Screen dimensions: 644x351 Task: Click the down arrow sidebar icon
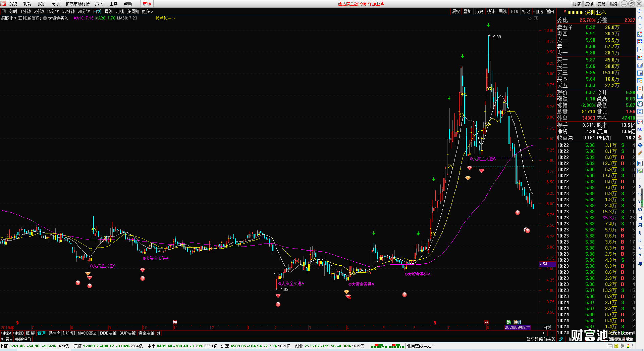coord(640,27)
